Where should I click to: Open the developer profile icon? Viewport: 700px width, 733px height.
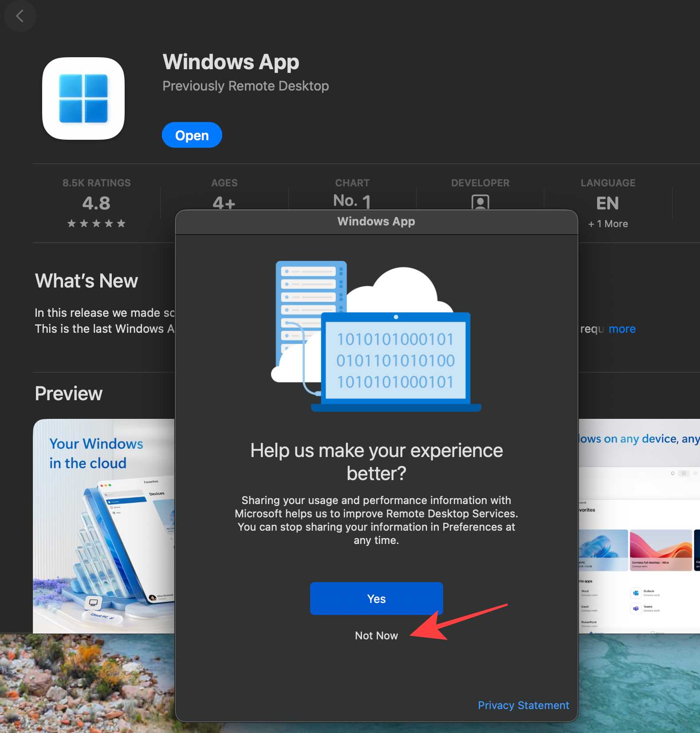(480, 202)
